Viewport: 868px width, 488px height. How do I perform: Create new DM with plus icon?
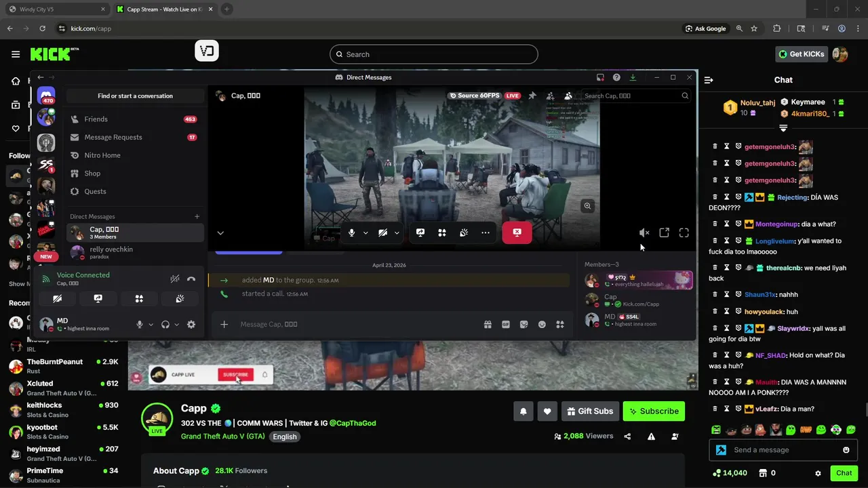click(x=197, y=217)
